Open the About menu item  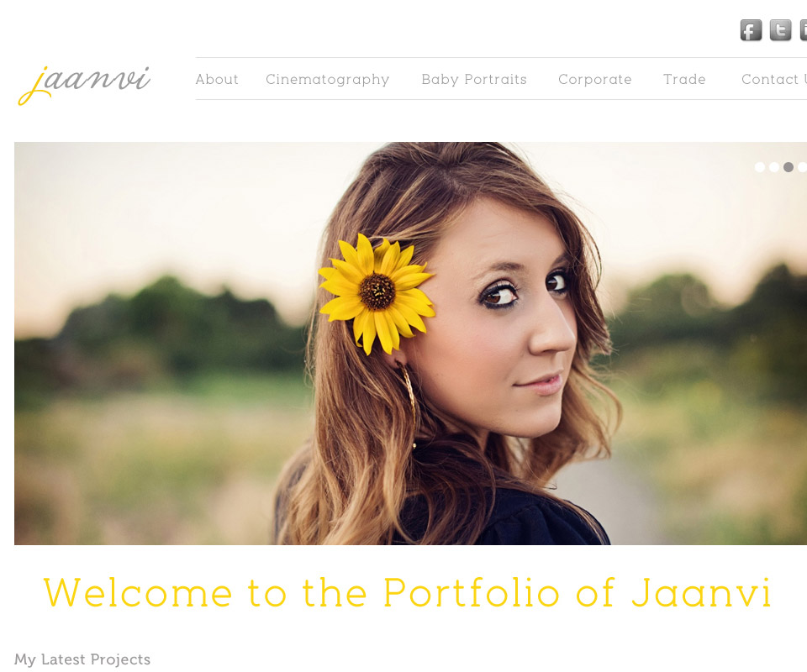[217, 79]
